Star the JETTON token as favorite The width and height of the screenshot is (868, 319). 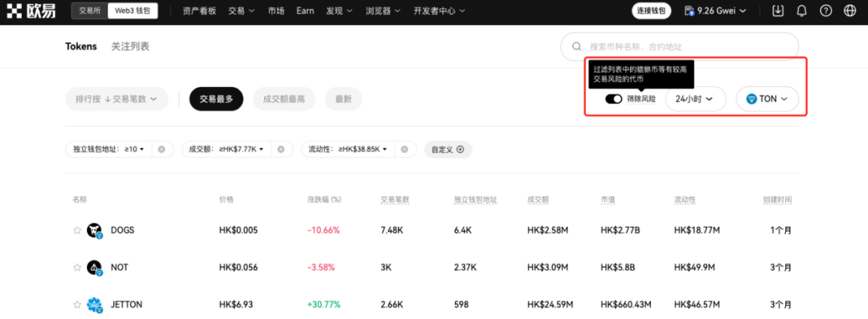[x=77, y=305]
